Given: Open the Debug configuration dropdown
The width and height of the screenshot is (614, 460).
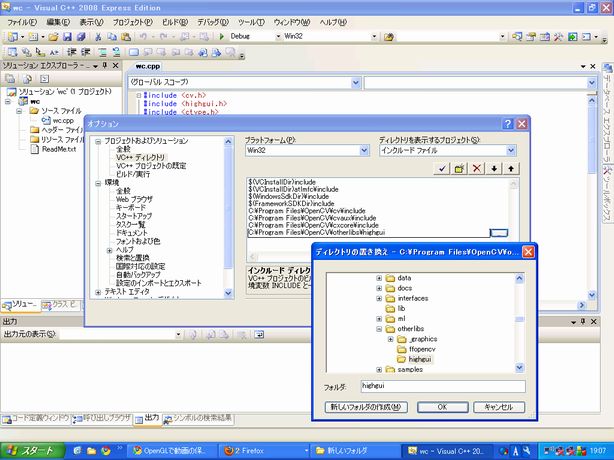Looking at the screenshot, I should 278,36.
